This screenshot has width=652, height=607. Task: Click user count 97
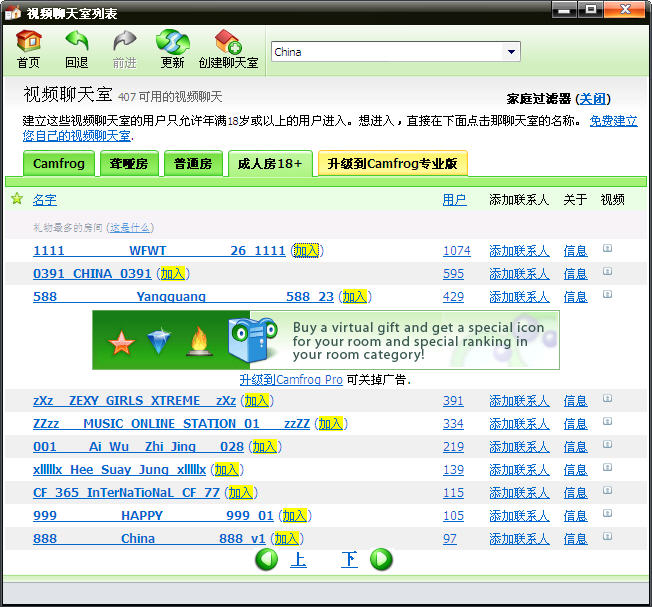point(449,539)
